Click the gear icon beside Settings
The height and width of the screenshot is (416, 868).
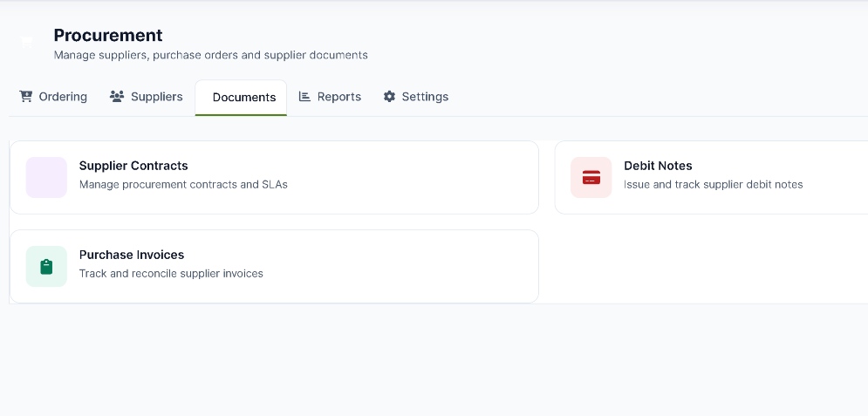pos(390,96)
